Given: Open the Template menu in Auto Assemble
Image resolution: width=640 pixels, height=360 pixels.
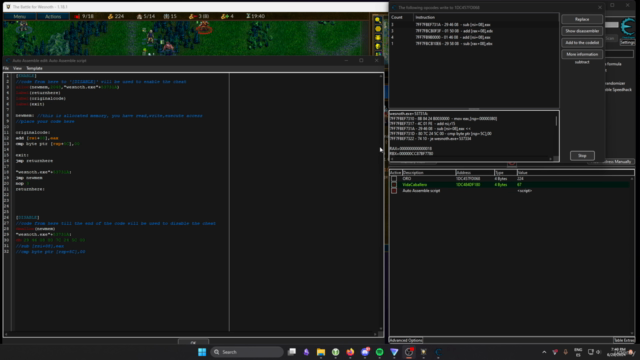Looking at the screenshot, I should point(34,68).
